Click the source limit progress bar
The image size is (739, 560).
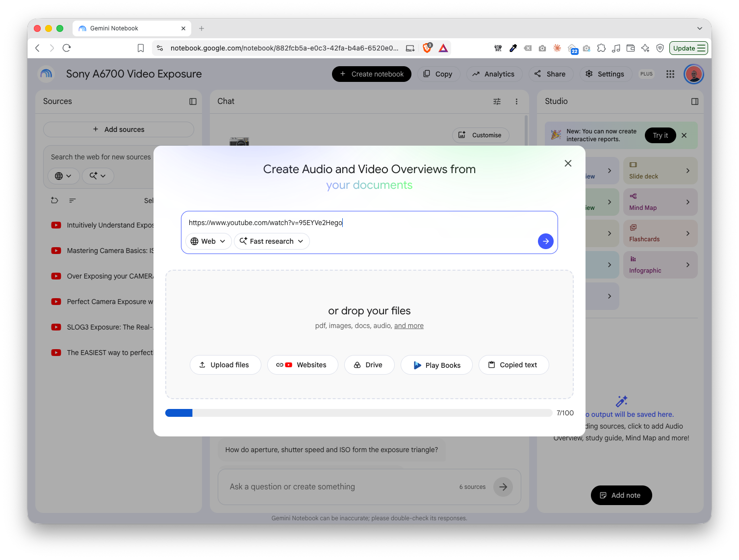tap(358, 413)
